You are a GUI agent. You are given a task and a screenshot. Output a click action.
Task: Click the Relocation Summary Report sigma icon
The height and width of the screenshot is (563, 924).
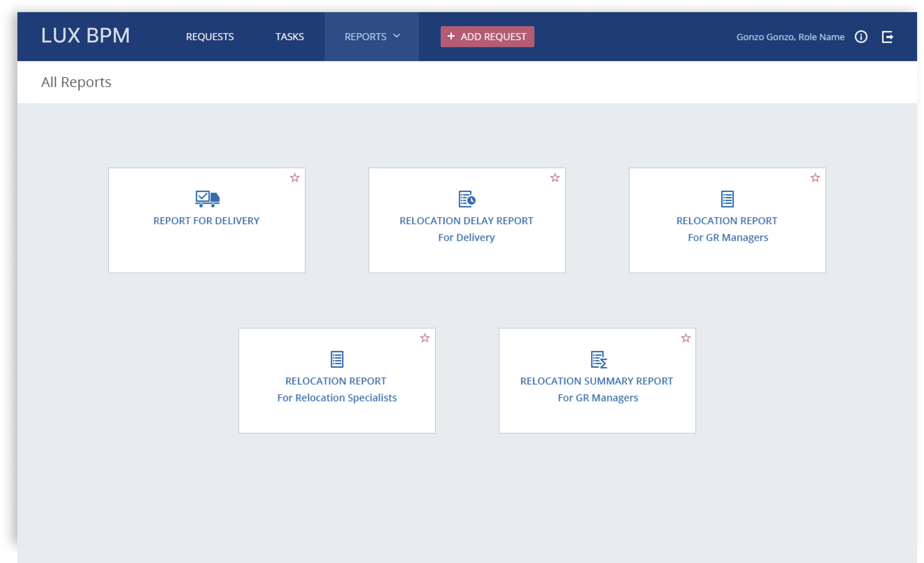click(x=599, y=359)
